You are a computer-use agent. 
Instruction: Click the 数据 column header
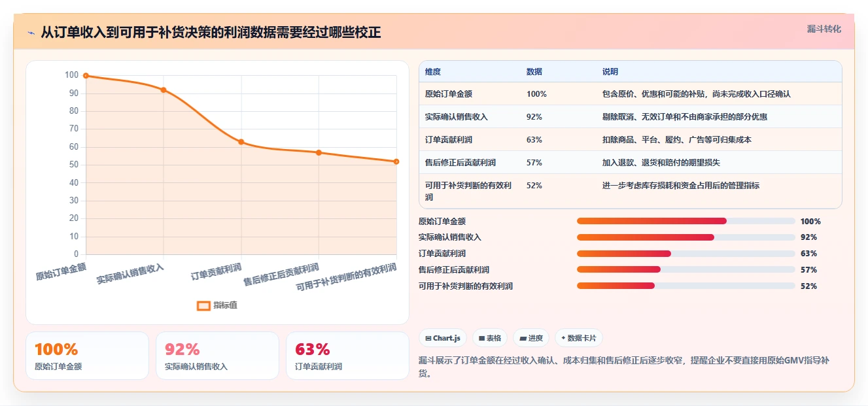(534, 72)
